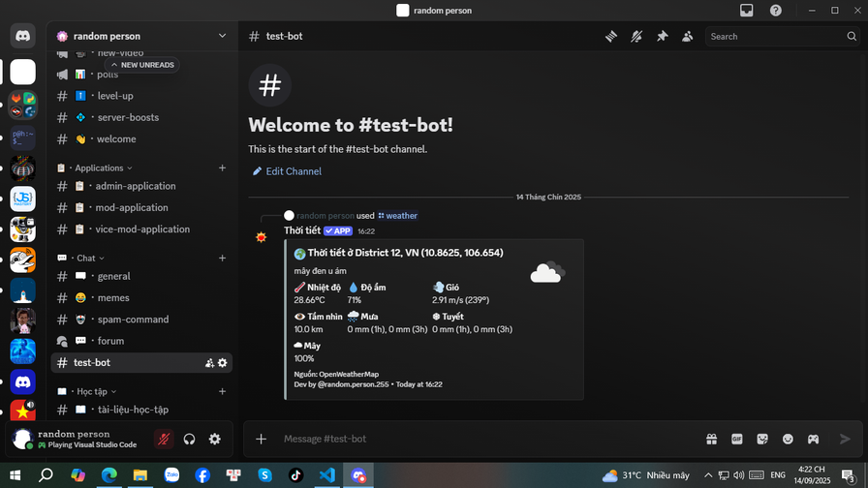
Task: Open User Settings gear near username
Action: [215, 439]
